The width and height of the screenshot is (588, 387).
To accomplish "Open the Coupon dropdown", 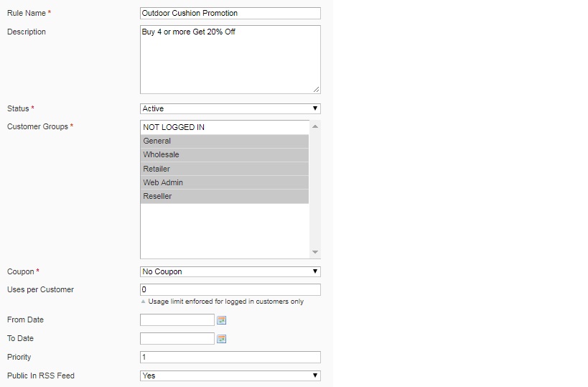I will pos(230,272).
